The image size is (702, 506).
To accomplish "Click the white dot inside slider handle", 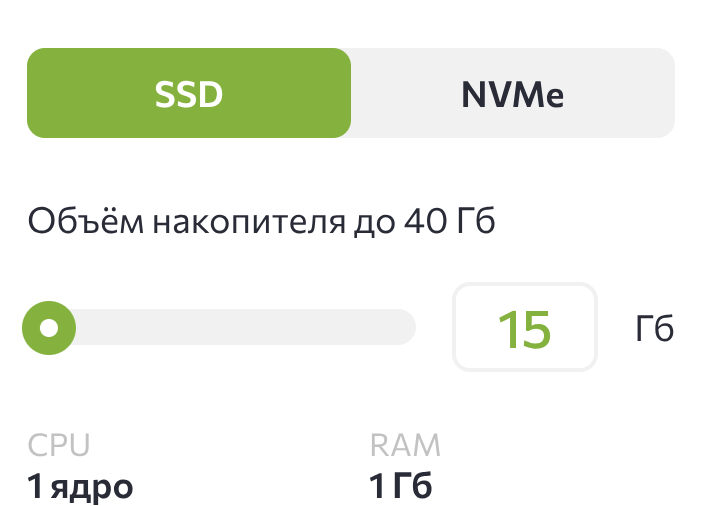I will [49, 327].
